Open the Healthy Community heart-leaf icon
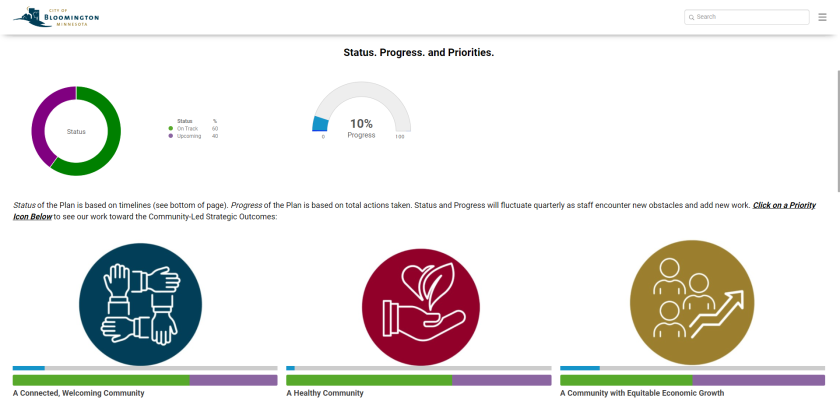 click(x=413, y=304)
